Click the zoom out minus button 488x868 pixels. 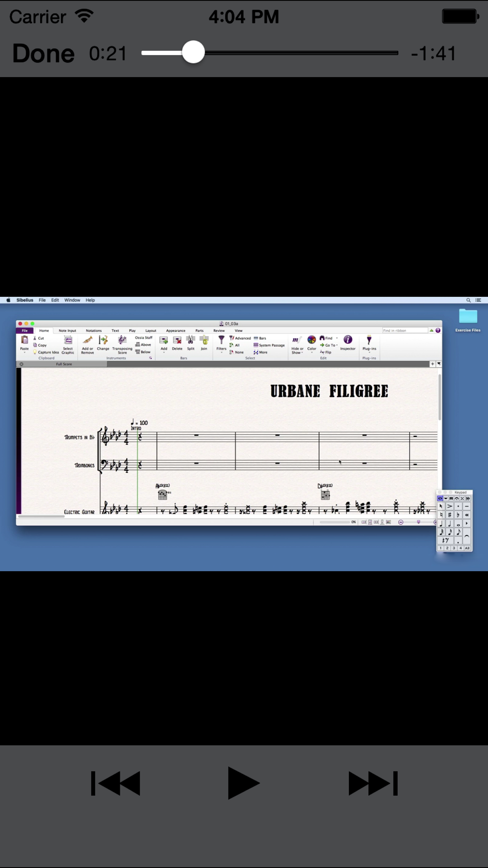pos(401,522)
